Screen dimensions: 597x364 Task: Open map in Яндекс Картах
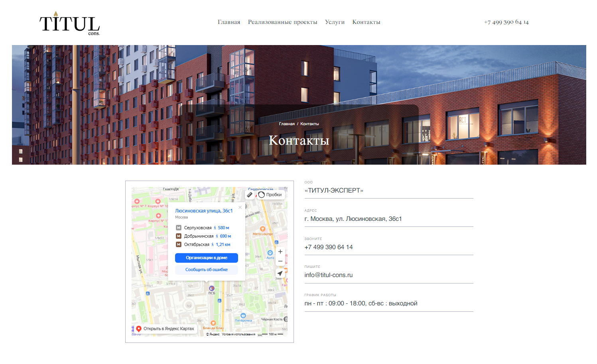165,329
